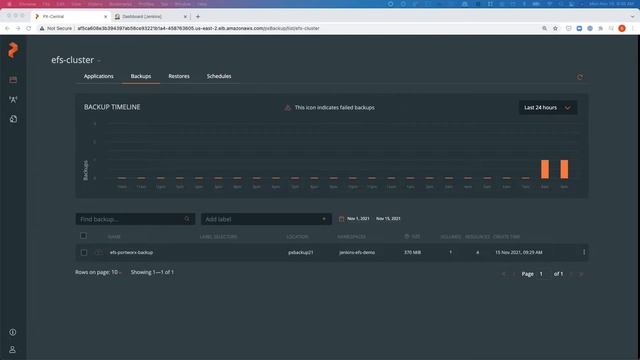Expand the efs-cluster selector arrow
The width and height of the screenshot is (640, 360).
click(x=99, y=61)
